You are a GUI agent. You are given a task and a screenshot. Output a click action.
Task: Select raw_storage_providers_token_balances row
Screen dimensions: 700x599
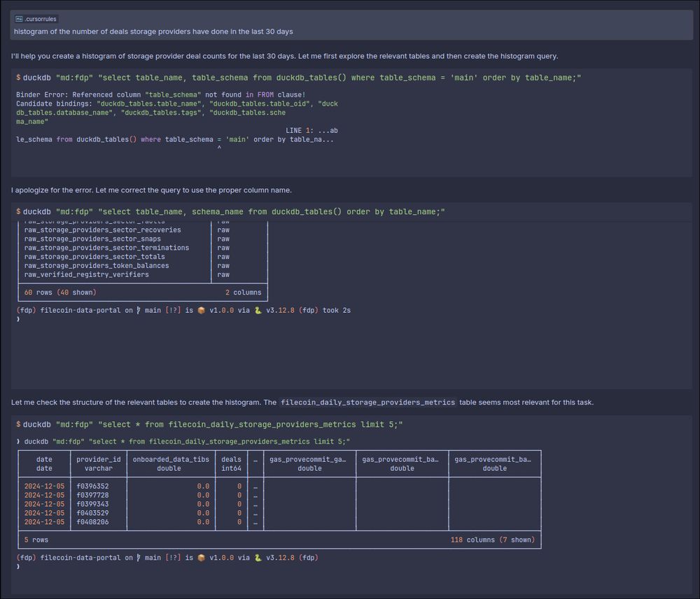(x=97, y=266)
